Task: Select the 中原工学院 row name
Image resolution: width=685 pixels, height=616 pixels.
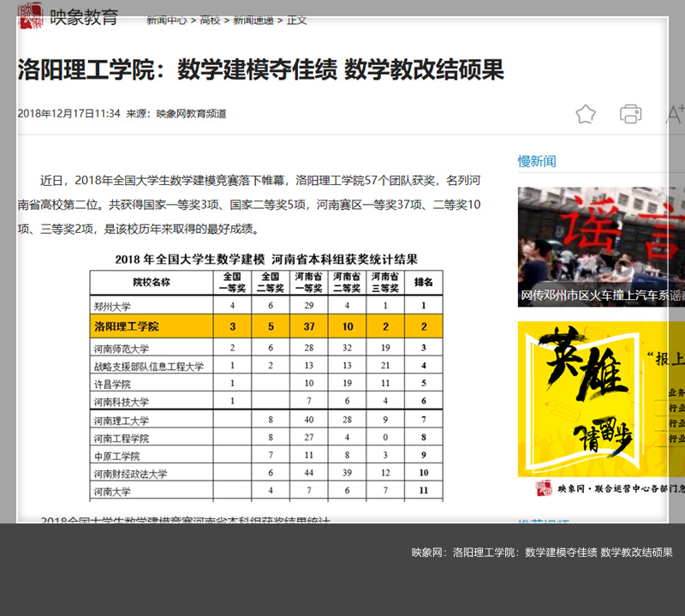Action: coord(117,456)
